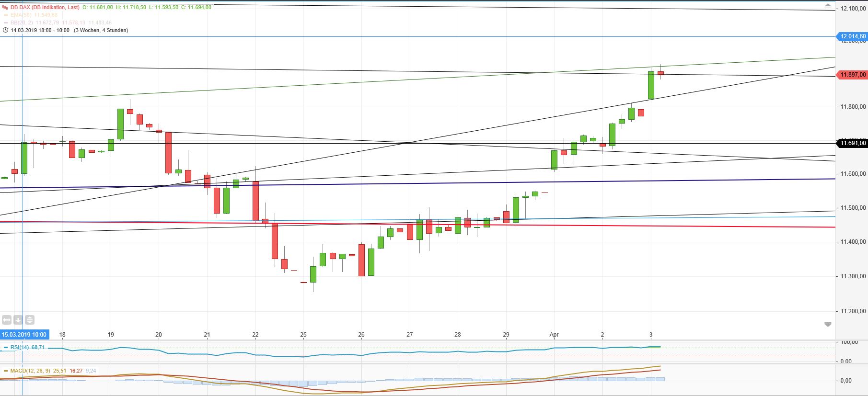Click the high value H: 11.718,50
Screen dimensions: 868x396
click(131, 7)
